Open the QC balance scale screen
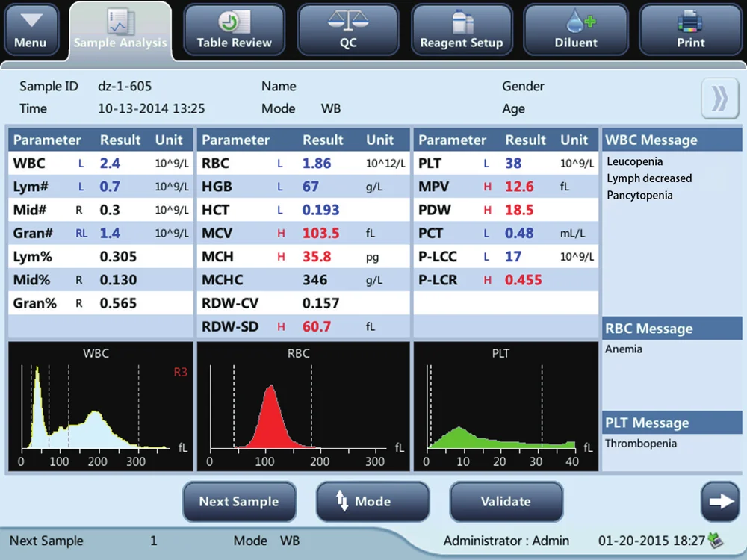This screenshot has width=747, height=560. (348, 31)
